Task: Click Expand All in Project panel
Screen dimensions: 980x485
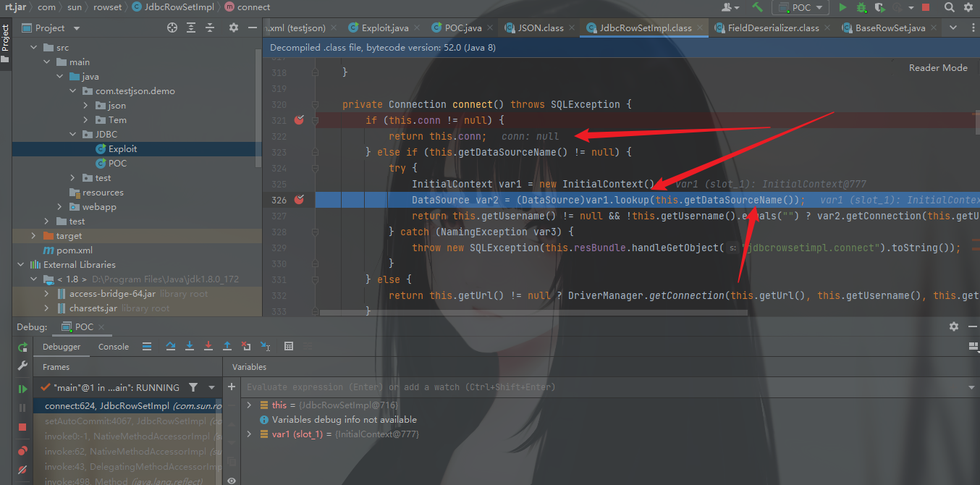Action: [x=192, y=28]
